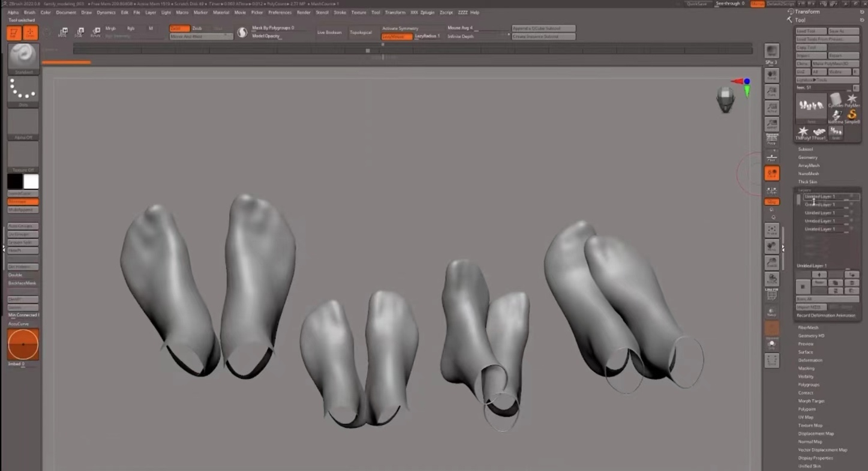Activate the Rotate transform icon
Image resolution: width=868 pixels, height=471 pixels.
[95, 32]
